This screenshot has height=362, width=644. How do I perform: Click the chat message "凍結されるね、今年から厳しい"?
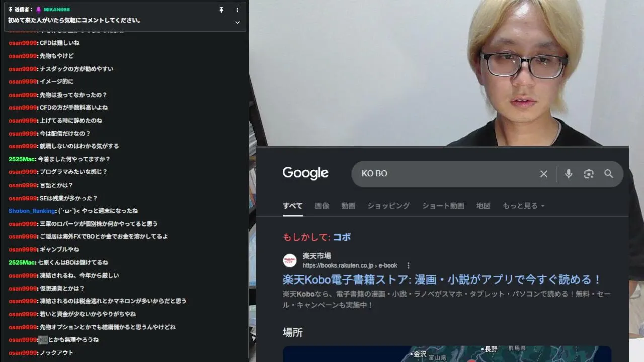[x=79, y=276]
